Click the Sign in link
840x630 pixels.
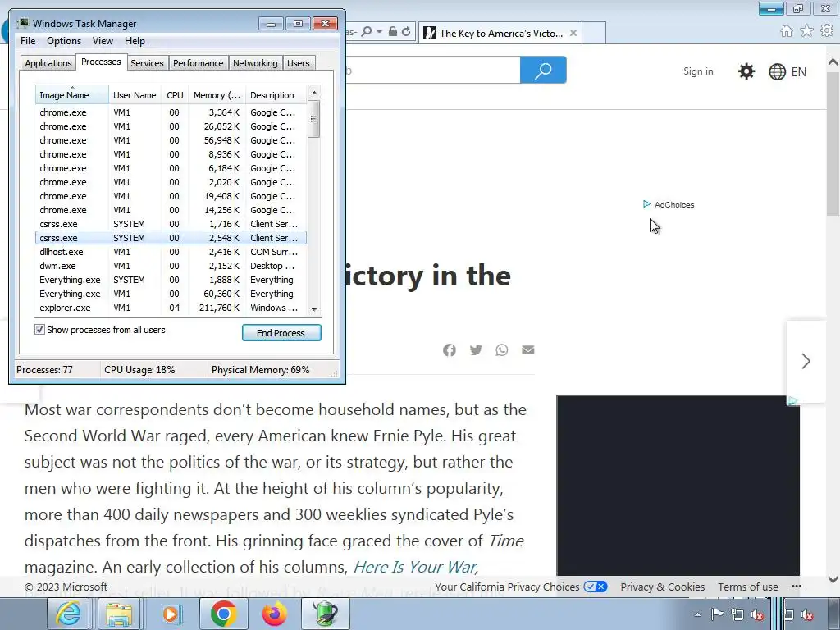[x=698, y=71]
